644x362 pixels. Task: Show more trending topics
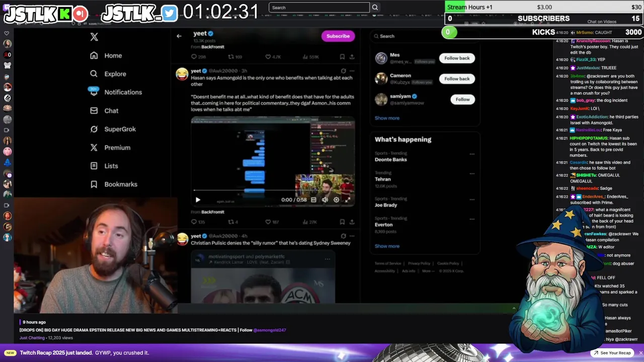point(387,246)
